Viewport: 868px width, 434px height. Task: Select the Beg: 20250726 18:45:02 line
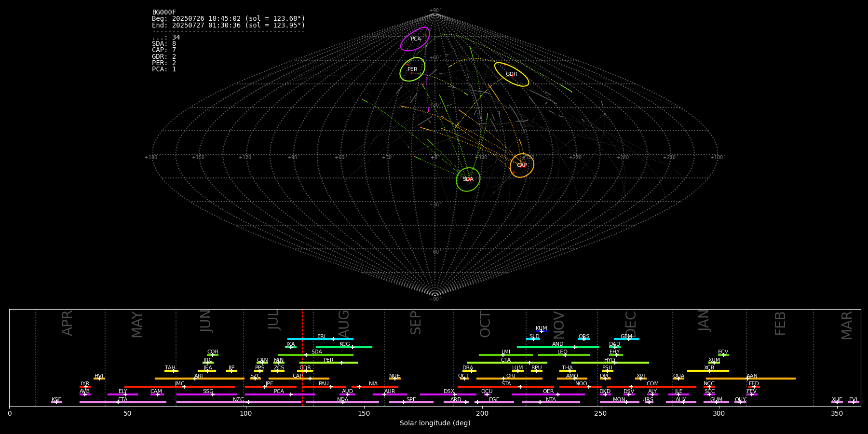pyautogui.click(x=229, y=19)
